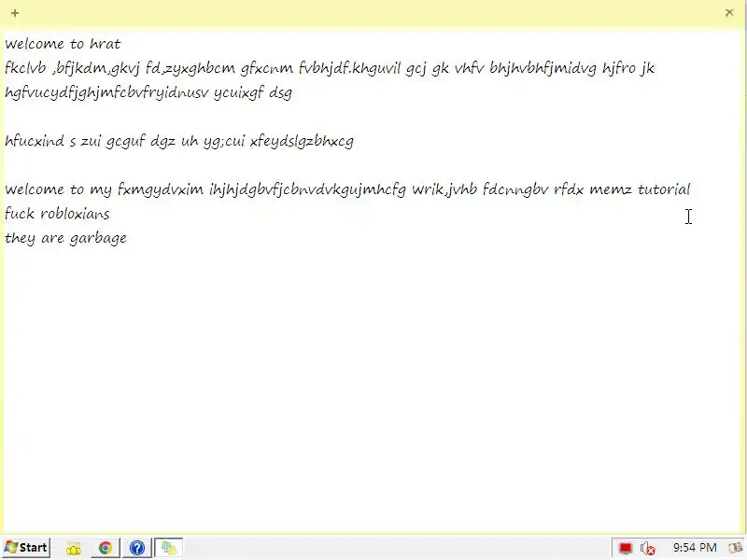Open the yellow folder icon in taskbar
Screen dimensions: 747x560
[x=74, y=548]
